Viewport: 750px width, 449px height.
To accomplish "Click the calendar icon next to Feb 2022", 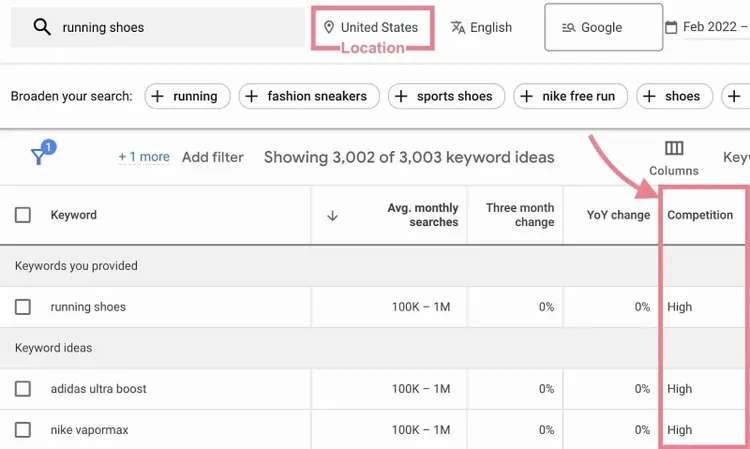I will (671, 27).
